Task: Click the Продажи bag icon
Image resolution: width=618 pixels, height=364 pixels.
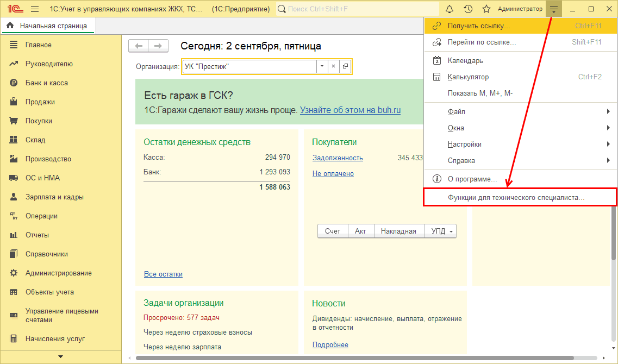Action: [x=14, y=102]
